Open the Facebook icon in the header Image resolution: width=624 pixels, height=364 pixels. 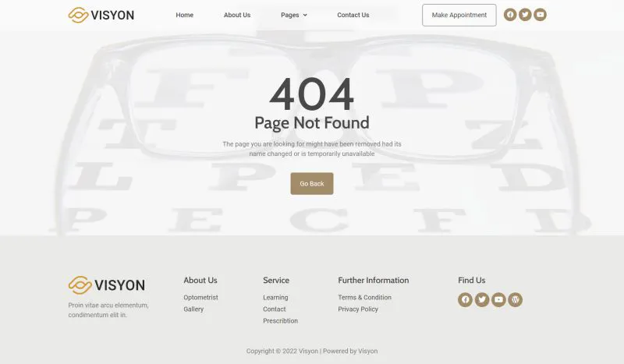(x=510, y=15)
